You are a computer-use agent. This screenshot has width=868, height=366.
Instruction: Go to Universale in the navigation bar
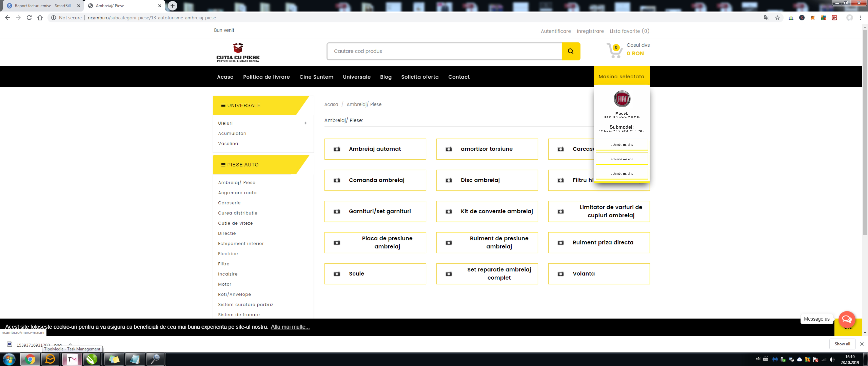click(x=356, y=77)
